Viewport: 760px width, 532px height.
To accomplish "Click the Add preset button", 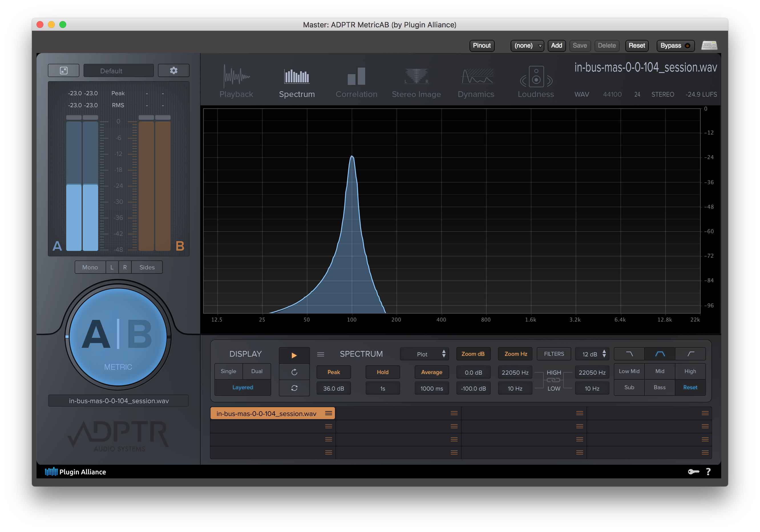I will pyautogui.click(x=556, y=46).
